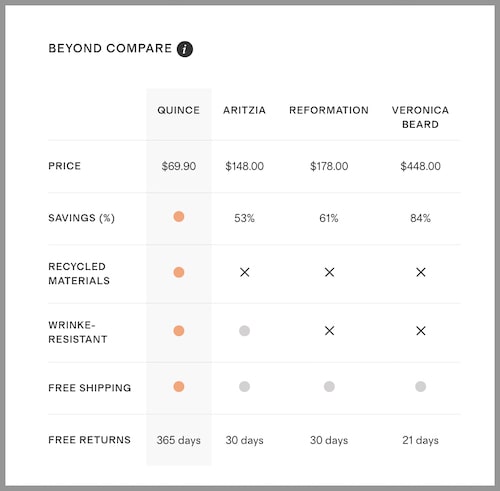Click Veronica Beard's gray Free Shipping dot

[421, 387]
